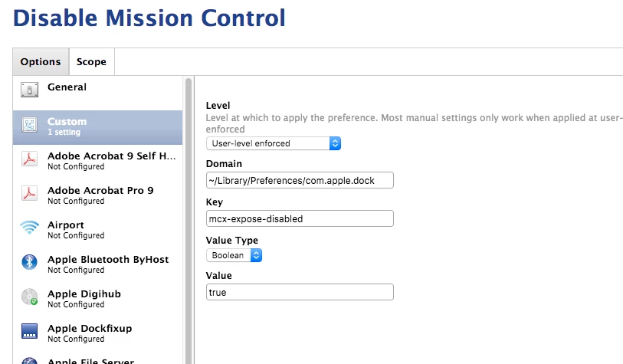623x364 pixels.
Task: Expand the Value Type Boolean dropdown
Action: tap(234, 255)
